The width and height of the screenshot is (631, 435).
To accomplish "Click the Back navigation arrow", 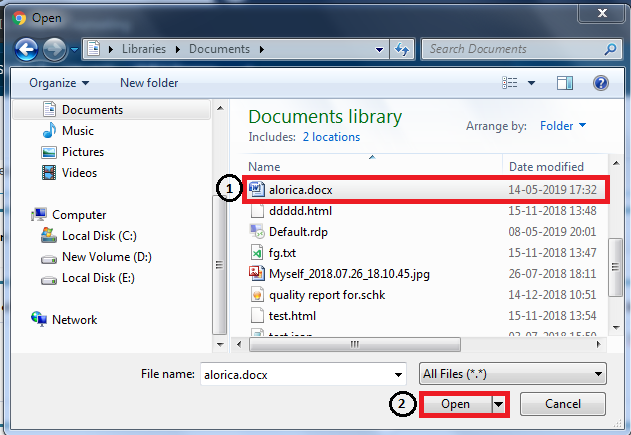I will click(x=26, y=50).
